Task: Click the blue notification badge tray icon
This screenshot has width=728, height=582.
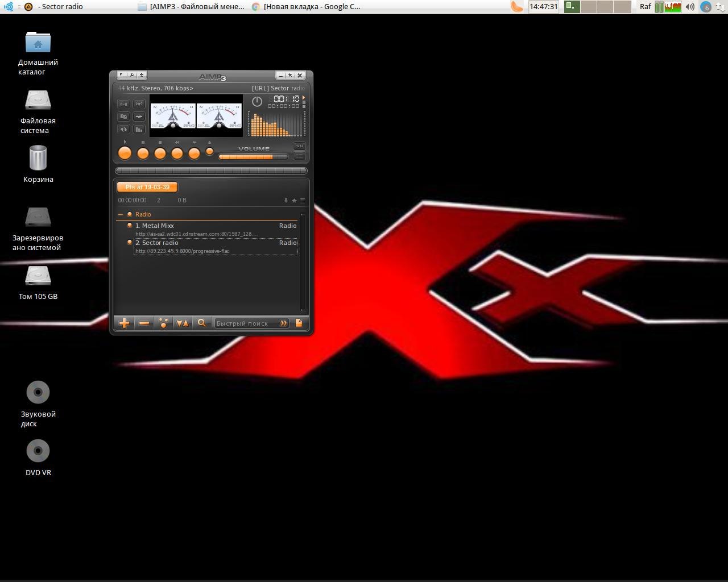Action: pos(706,7)
